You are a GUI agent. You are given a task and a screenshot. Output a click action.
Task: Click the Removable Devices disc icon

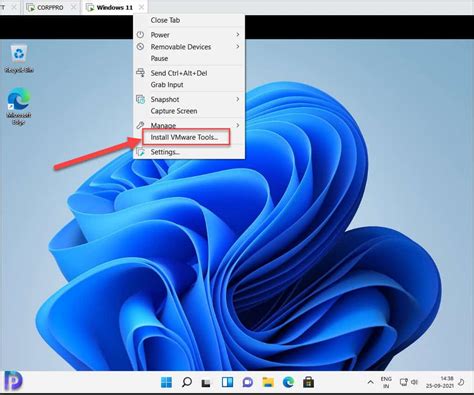pos(140,47)
